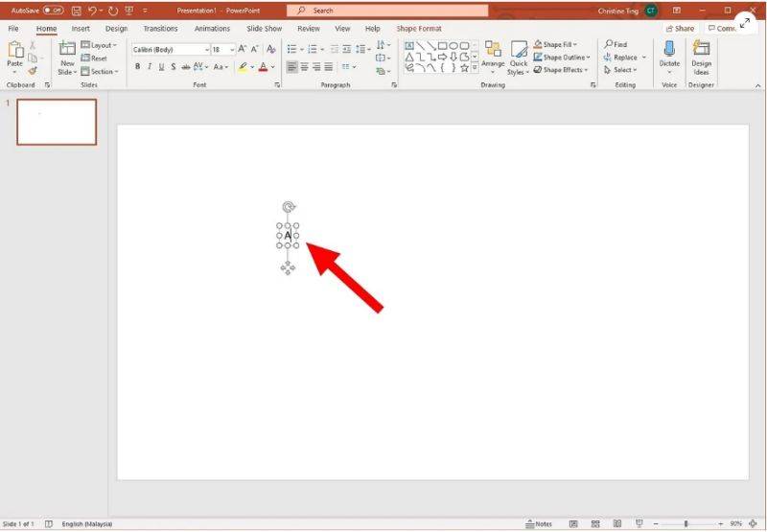Center the paragraph text
767x532 pixels.
304,66
